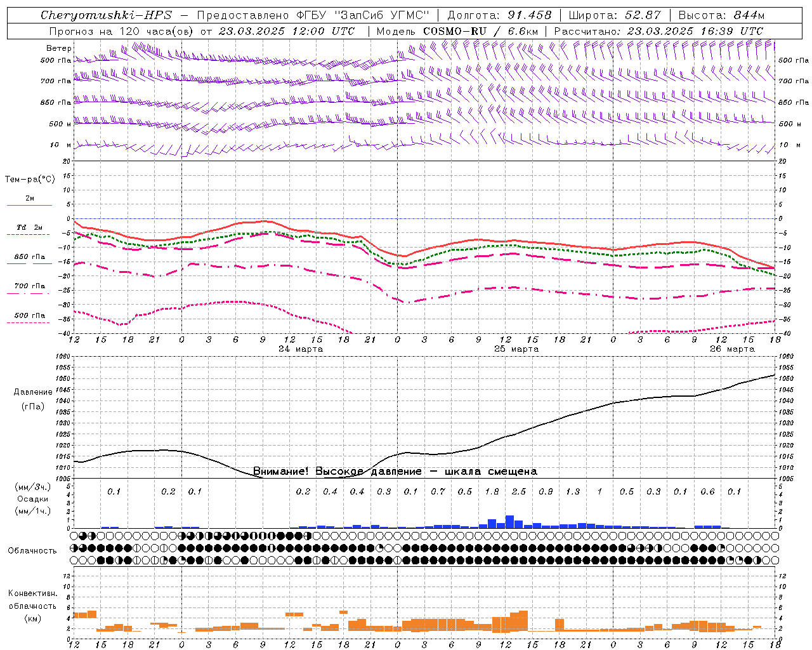Click the tallest blue precipitation bar
The height and width of the screenshot is (650, 812).
click(x=509, y=522)
